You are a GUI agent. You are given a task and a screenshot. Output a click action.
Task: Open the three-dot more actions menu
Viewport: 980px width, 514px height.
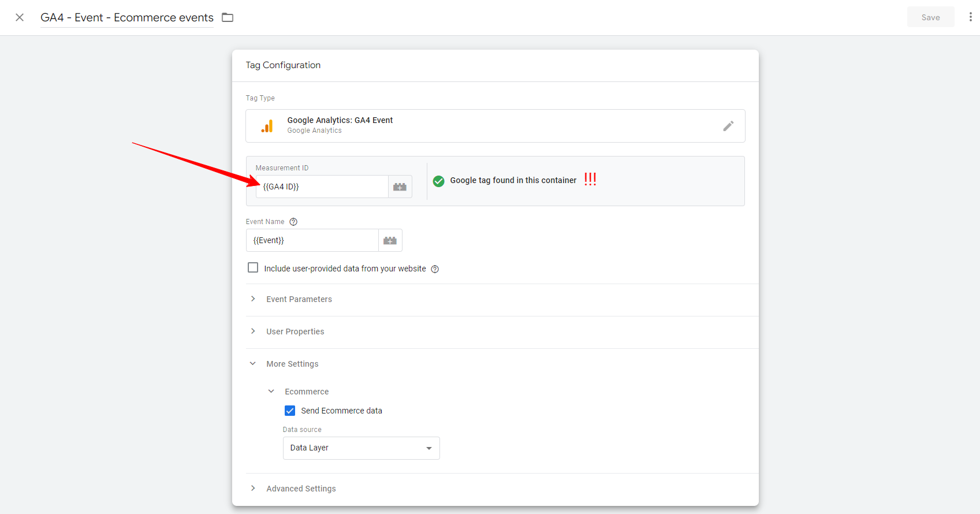click(x=970, y=17)
